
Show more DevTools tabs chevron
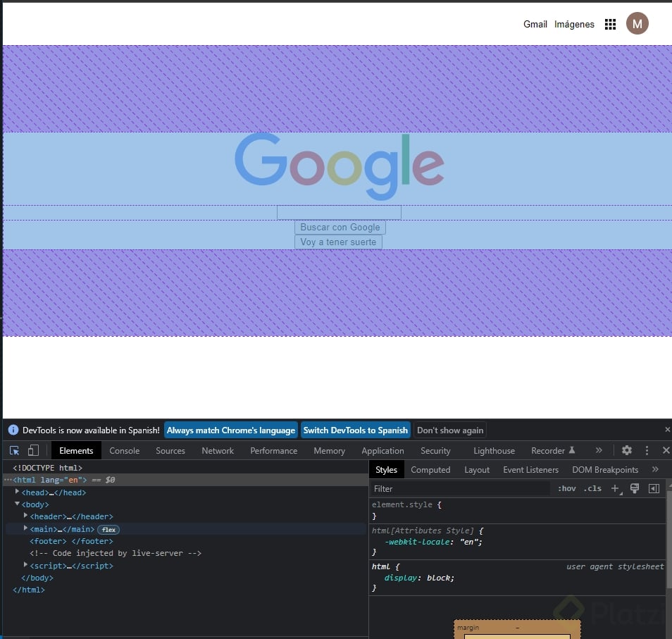[x=599, y=450]
